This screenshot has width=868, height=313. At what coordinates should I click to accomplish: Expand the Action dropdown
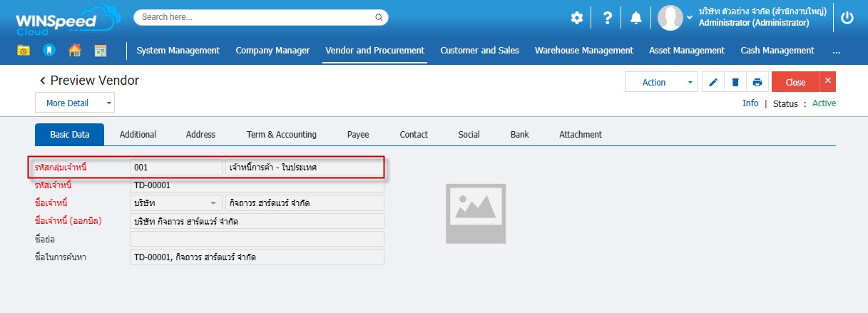click(690, 83)
